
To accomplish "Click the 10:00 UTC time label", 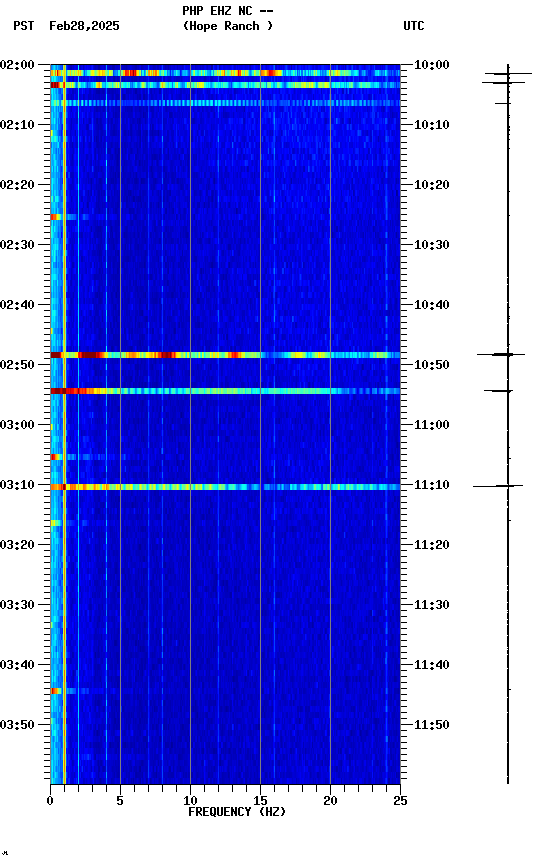I will 431,65.
